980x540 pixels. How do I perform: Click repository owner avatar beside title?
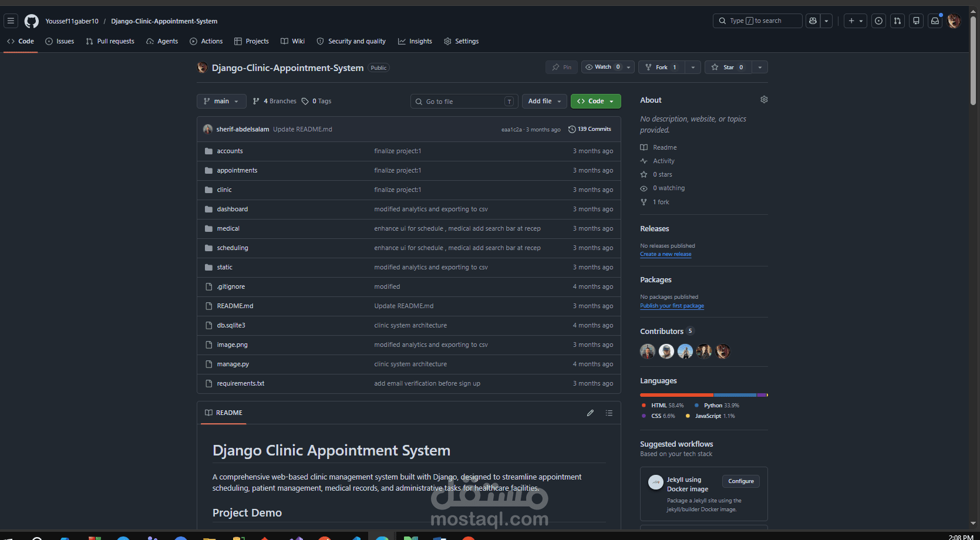coord(202,67)
